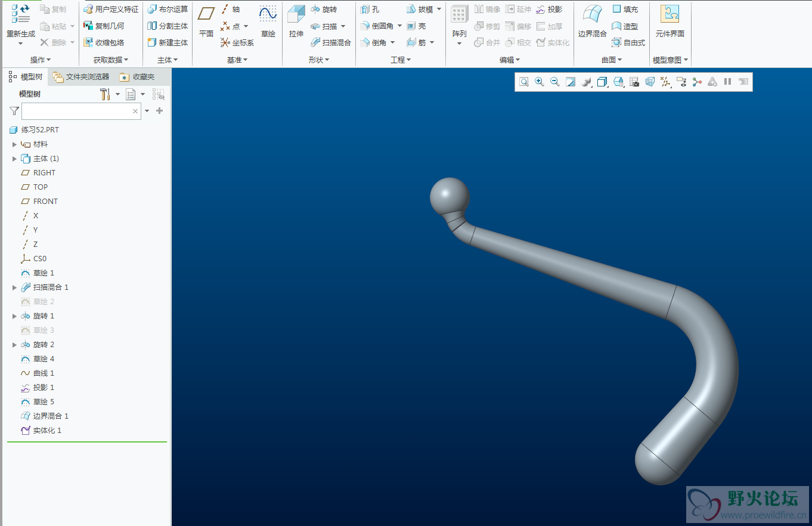Click the add filter plus button
The width and height of the screenshot is (812, 526).
point(159,111)
